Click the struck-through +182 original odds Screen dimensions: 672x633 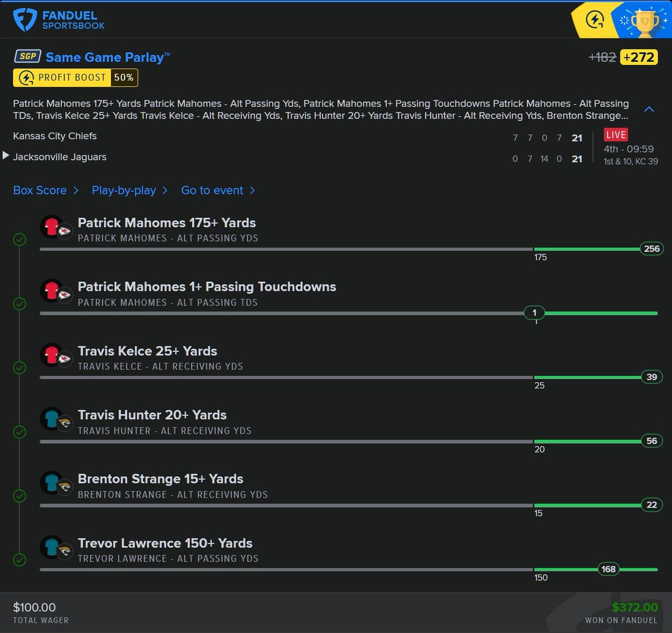603,57
